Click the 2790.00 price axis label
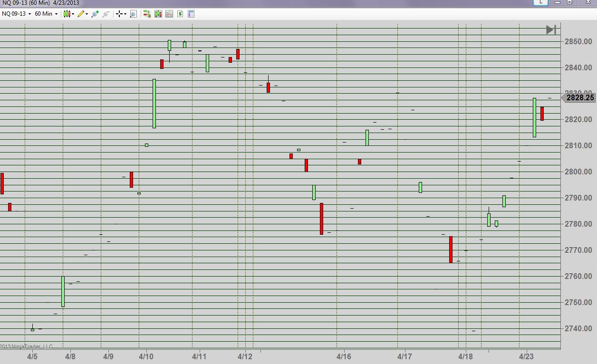The height and width of the screenshot is (364, 597). click(x=578, y=198)
